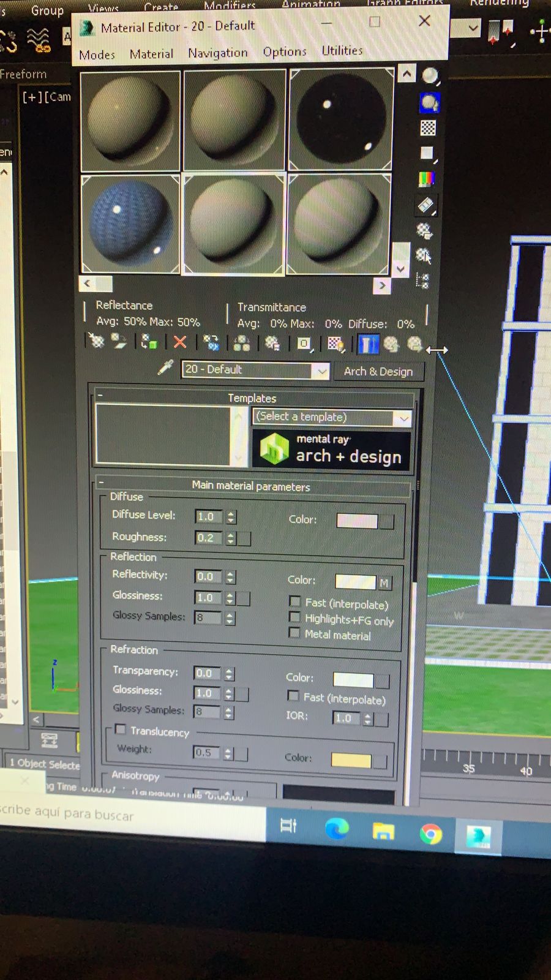Click the sample slots scroll down arrow
The image size is (551, 980).
point(400,269)
